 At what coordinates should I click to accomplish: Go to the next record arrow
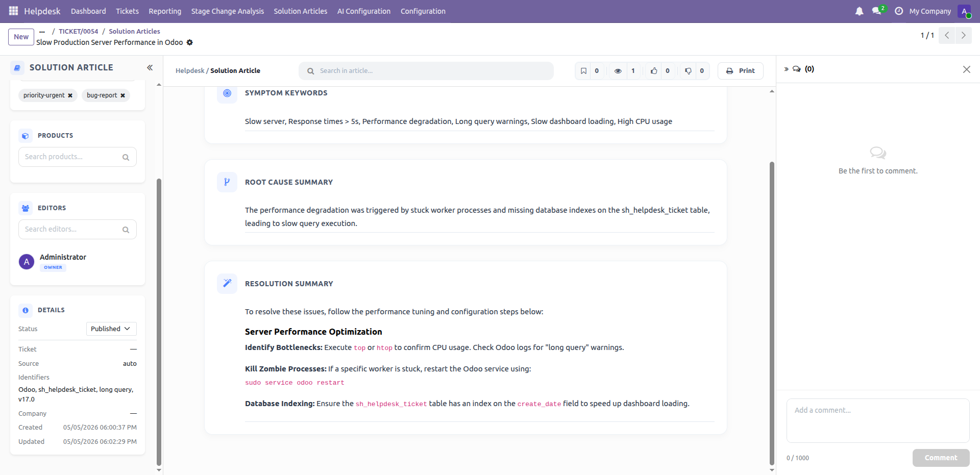click(x=964, y=35)
